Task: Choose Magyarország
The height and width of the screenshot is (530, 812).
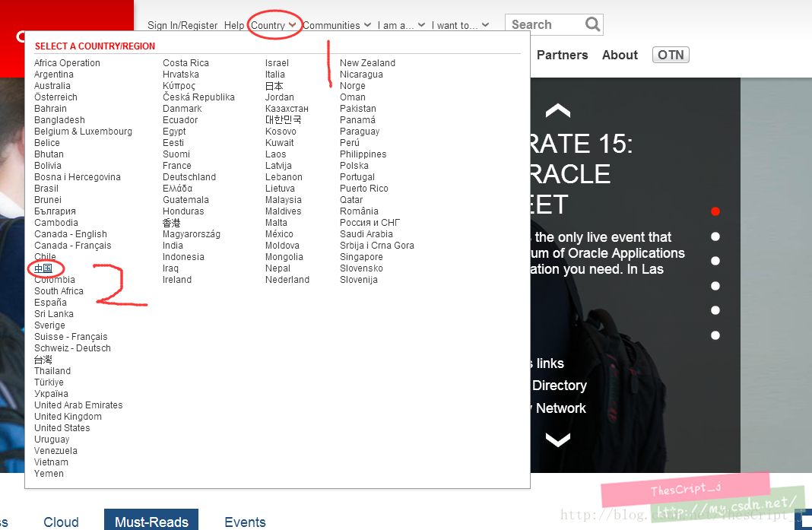Action: point(192,234)
